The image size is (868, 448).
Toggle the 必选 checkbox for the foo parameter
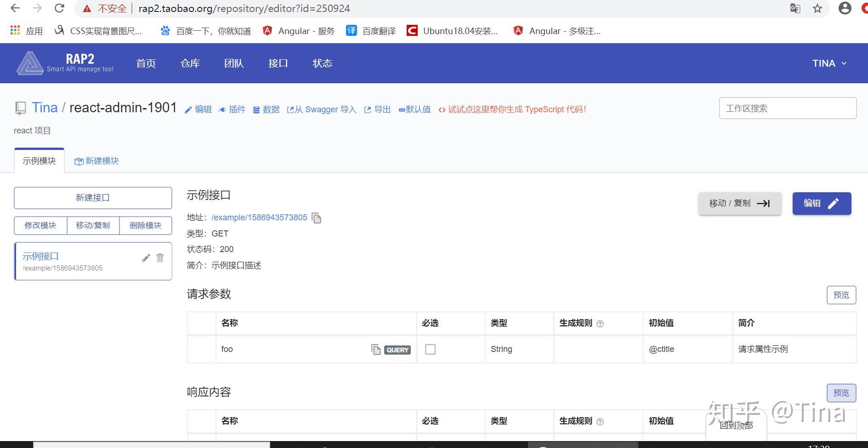(430, 350)
